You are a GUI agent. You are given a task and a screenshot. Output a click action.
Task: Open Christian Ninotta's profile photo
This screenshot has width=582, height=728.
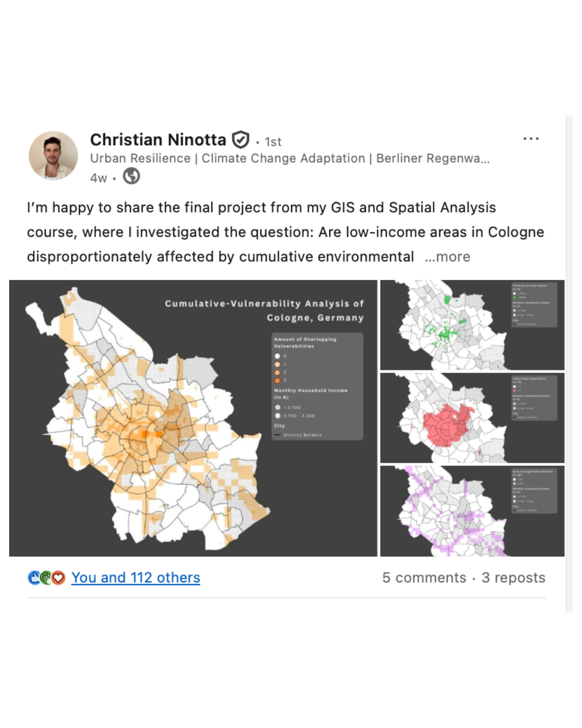coord(53,155)
